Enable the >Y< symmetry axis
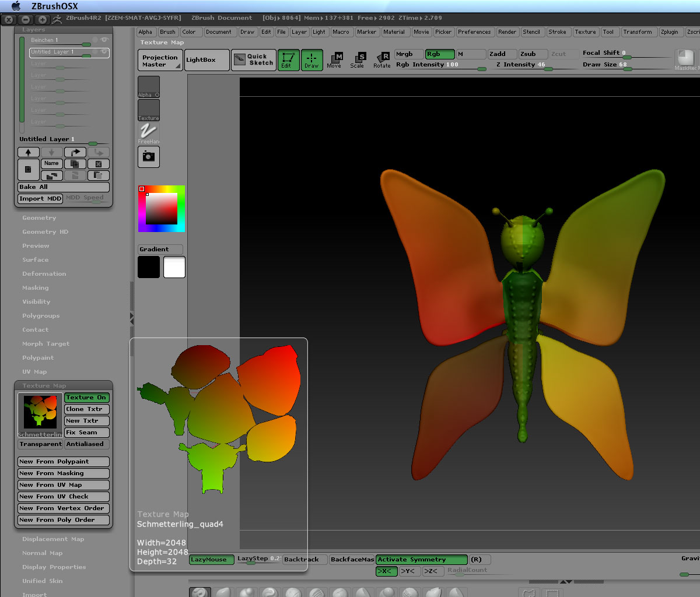Screen dimensions: 700x597 click(410, 571)
